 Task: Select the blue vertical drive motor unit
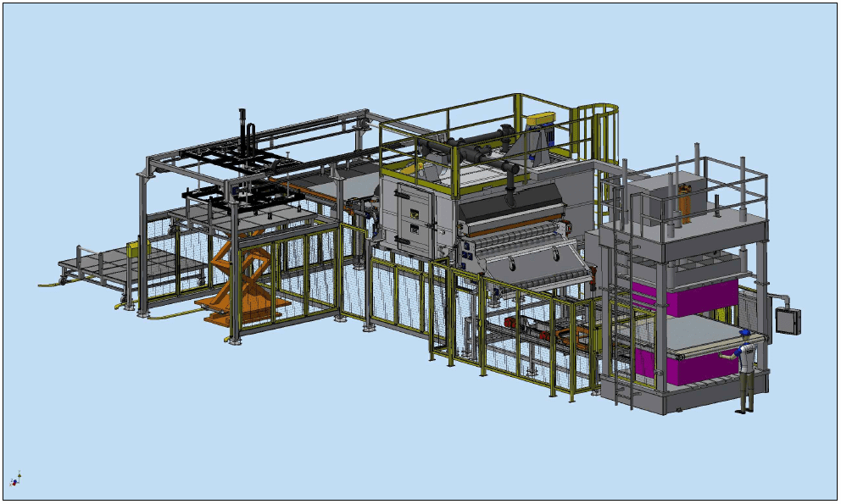tap(549, 141)
